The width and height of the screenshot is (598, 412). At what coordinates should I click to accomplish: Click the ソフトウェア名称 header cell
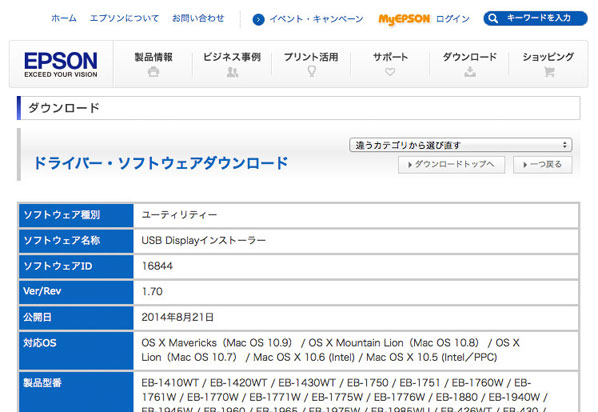76,241
